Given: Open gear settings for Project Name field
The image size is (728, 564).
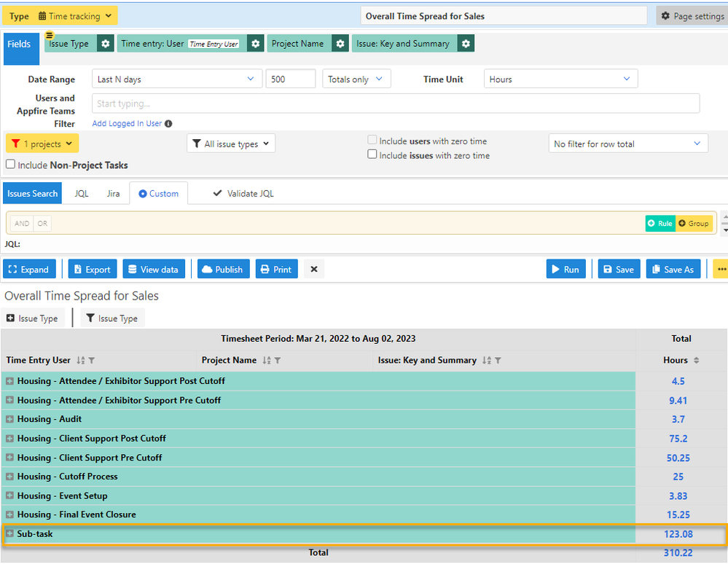Looking at the screenshot, I should pyautogui.click(x=340, y=44).
